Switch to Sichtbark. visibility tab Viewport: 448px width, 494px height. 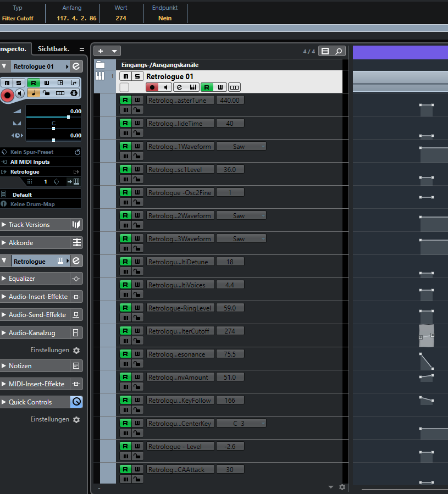[53, 49]
